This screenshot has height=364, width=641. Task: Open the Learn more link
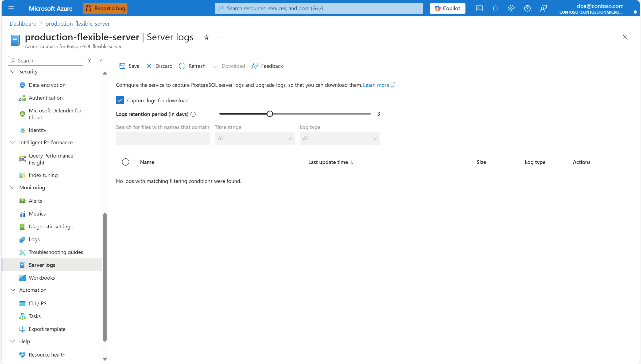[x=377, y=85]
